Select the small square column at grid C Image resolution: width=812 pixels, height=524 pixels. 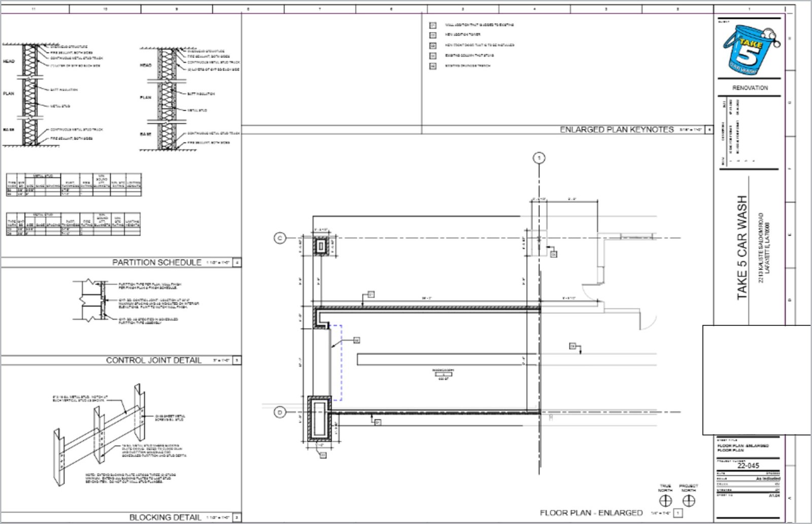coord(321,246)
